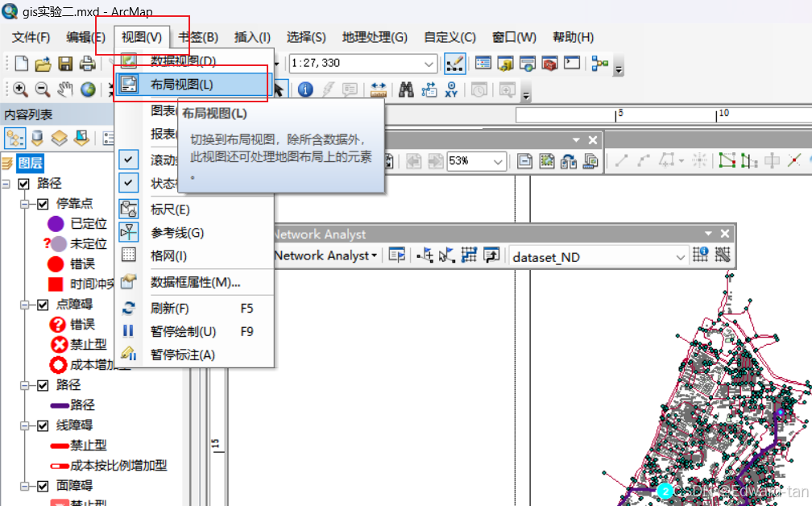Select the Zoom Out tool

click(x=43, y=89)
